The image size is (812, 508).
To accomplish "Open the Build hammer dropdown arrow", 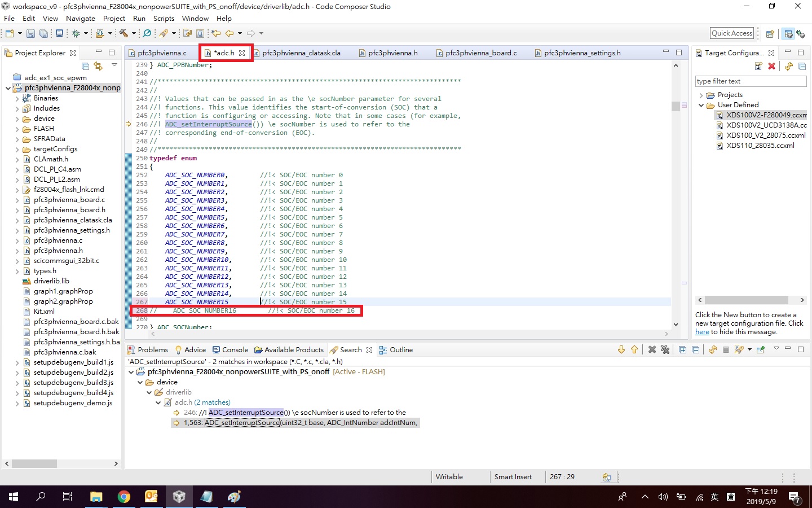I will 134,33.
